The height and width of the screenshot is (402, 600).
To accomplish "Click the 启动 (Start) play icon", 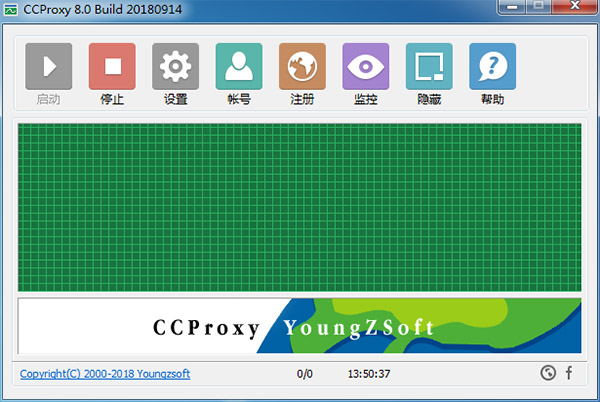I will tap(49, 67).
